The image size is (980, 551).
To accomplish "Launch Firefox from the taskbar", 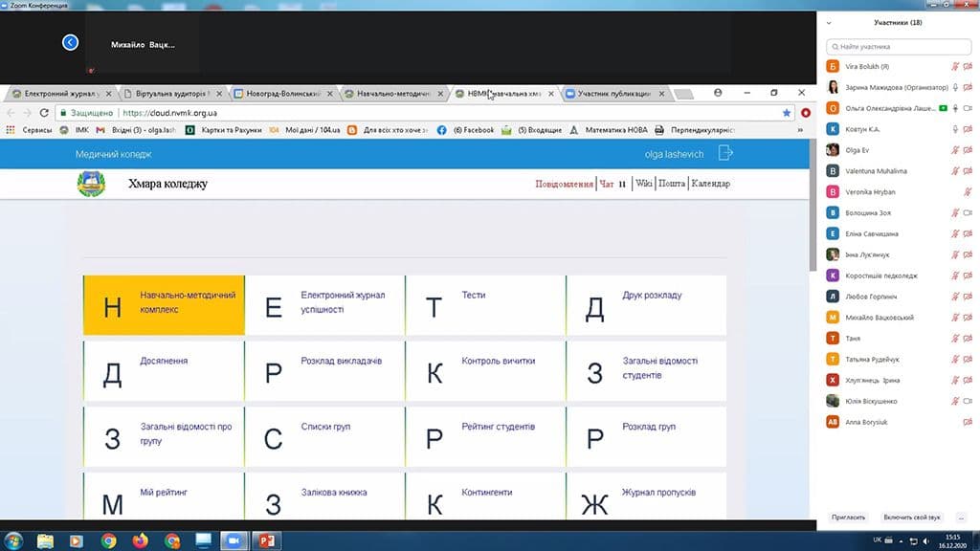I will click(x=140, y=540).
